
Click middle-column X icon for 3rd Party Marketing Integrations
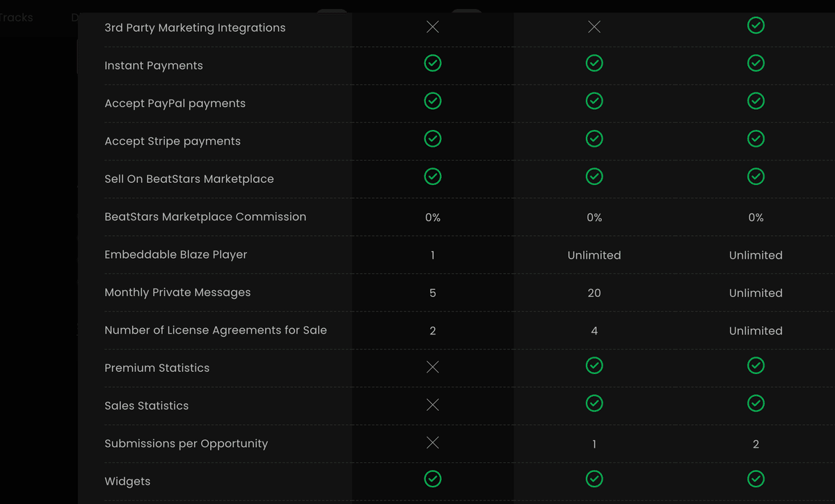[x=594, y=26]
